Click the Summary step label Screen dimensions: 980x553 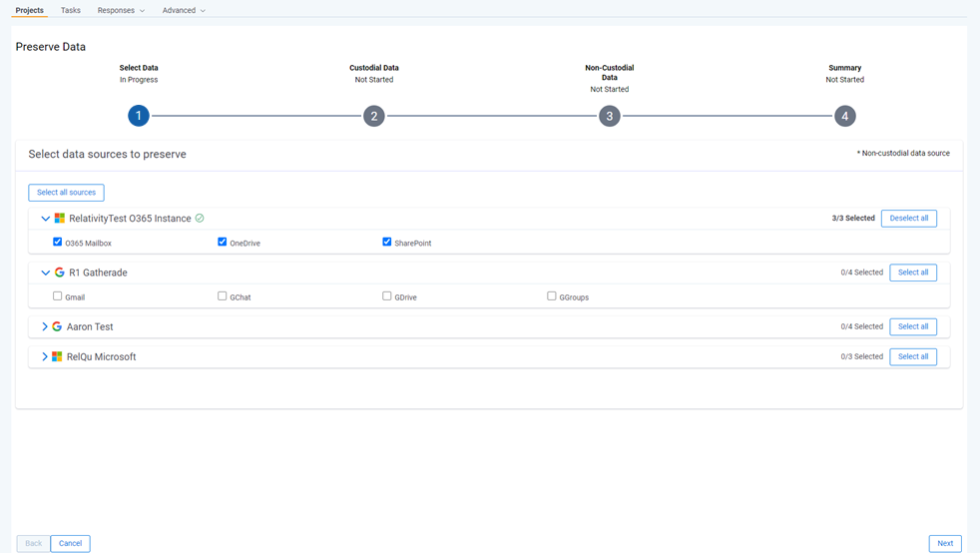(x=845, y=68)
